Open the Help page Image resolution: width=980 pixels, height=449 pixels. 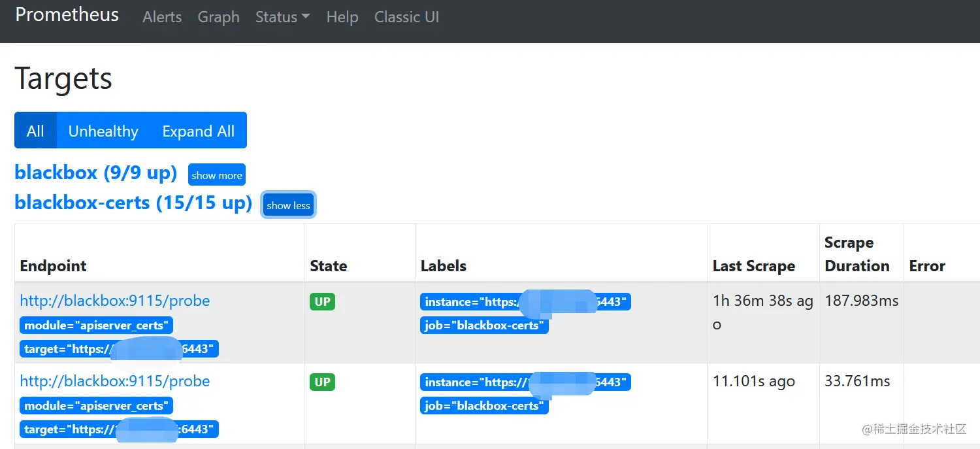[342, 17]
